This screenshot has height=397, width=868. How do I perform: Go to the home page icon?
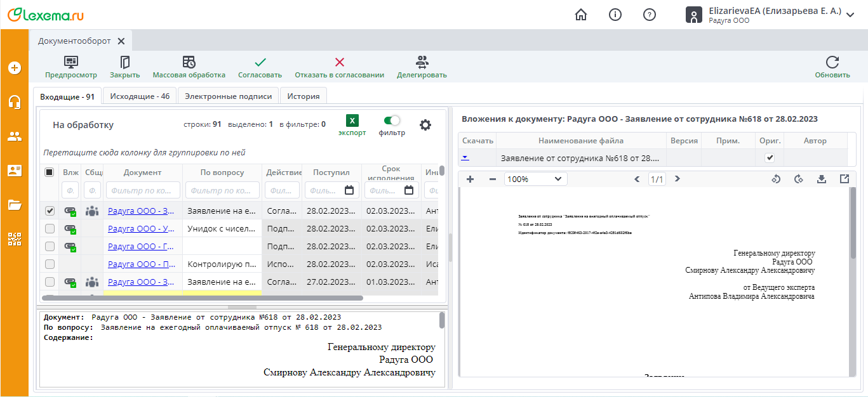click(x=580, y=15)
